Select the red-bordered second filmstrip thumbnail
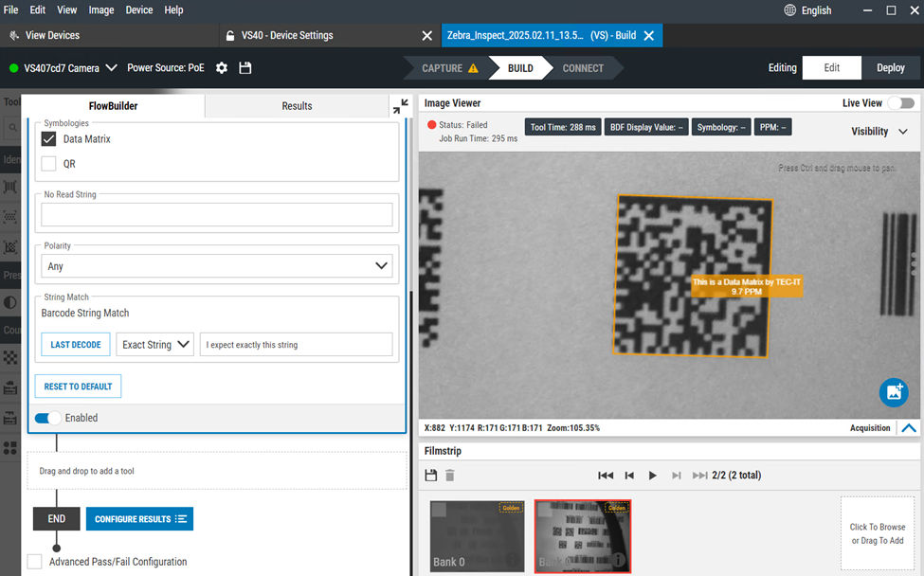Image resolution: width=924 pixels, height=576 pixels. pos(583,536)
